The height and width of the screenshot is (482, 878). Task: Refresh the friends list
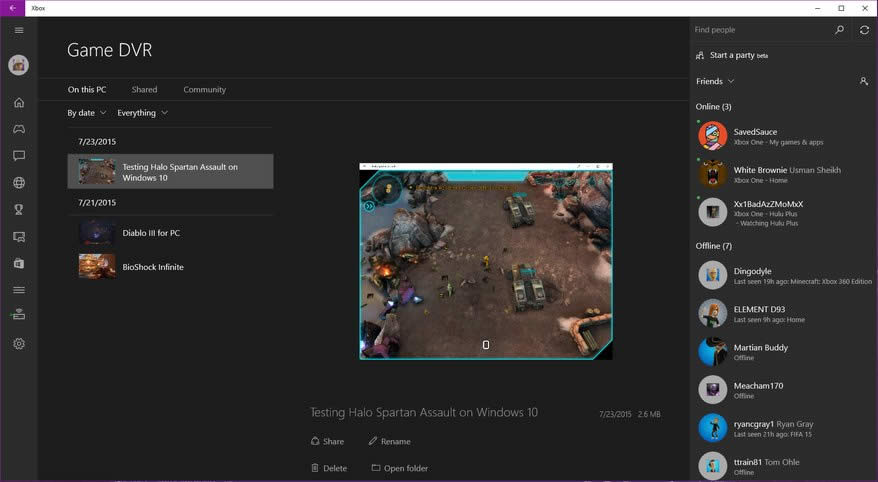click(x=864, y=30)
